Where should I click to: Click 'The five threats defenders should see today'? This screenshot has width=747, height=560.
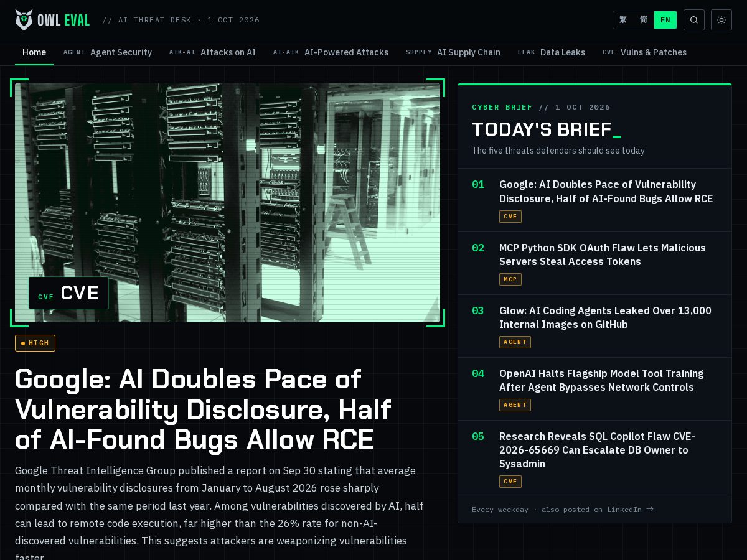tap(558, 151)
